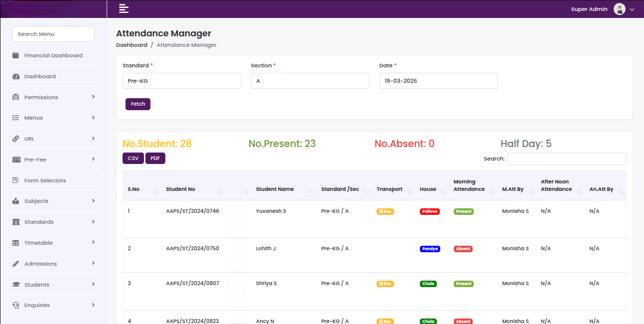The height and width of the screenshot is (324, 644).
Task: Click the table Search input box
Action: (567, 159)
